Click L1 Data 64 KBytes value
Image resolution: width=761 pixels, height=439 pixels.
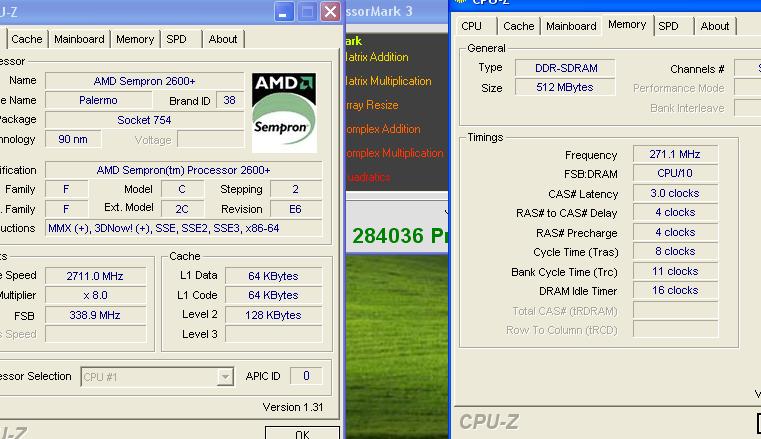click(273, 276)
